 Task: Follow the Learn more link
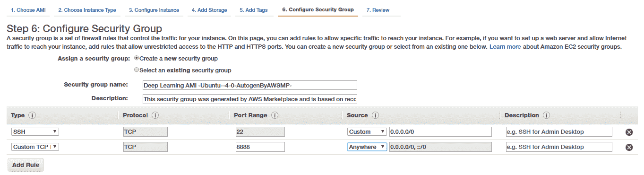pyautogui.click(x=505, y=47)
